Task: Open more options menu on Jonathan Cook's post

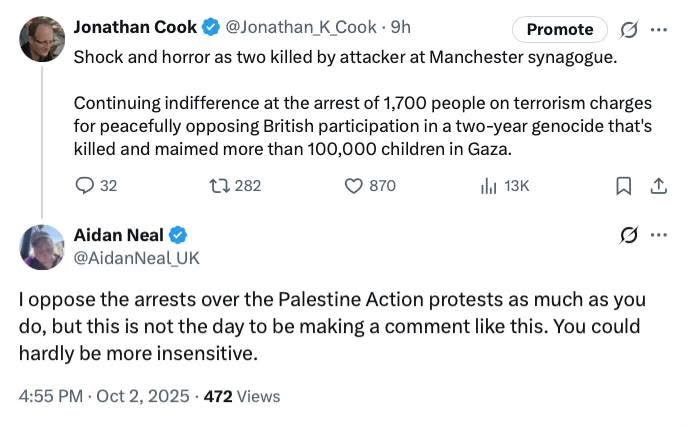Action: point(658,30)
